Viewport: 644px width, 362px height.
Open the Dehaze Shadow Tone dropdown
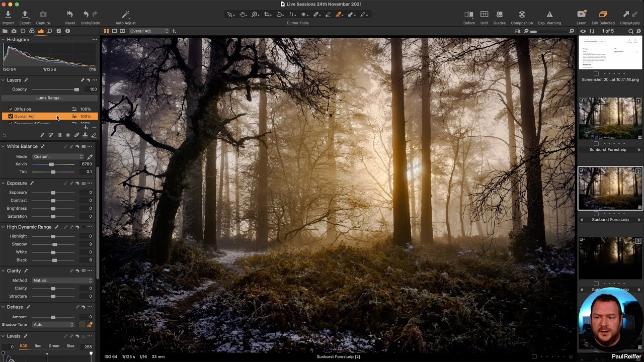[x=53, y=325]
